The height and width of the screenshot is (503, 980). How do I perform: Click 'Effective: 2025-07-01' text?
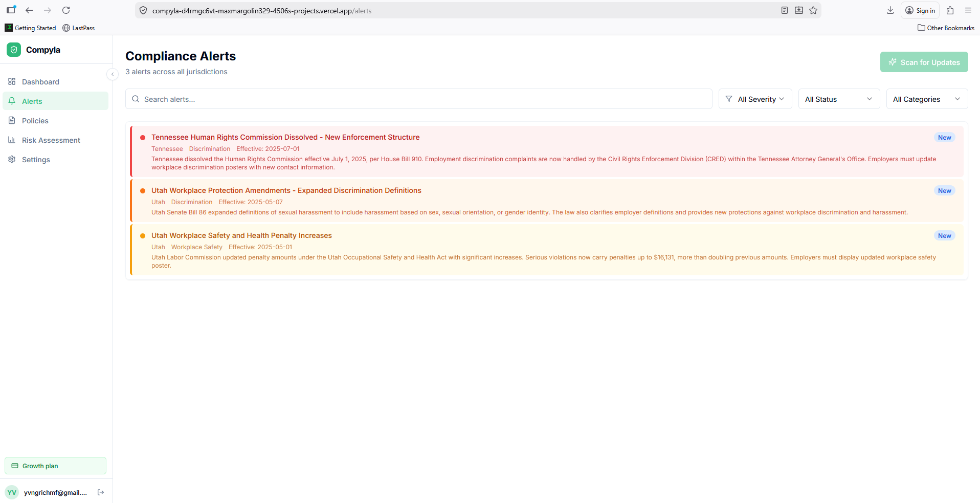(x=268, y=149)
